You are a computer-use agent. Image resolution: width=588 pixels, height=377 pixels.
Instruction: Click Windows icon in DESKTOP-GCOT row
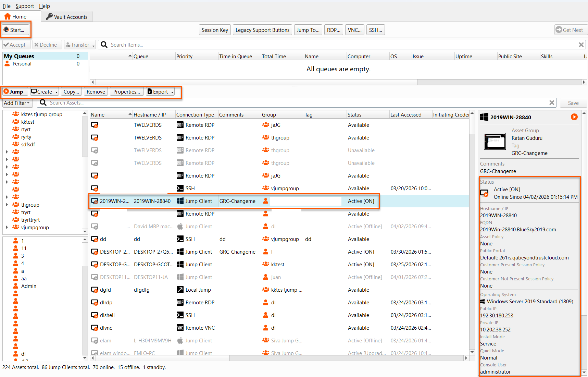(x=180, y=265)
